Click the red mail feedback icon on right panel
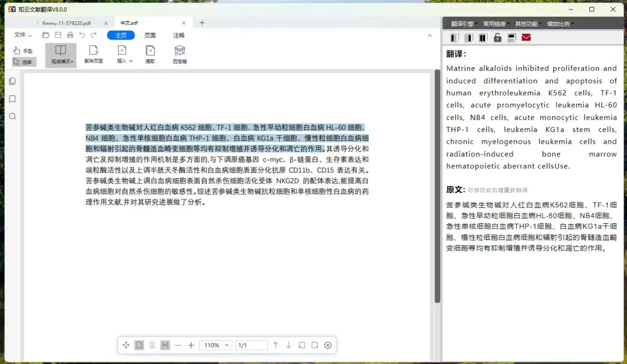Image resolution: width=627 pixels, height=364 pixels. (x=526, y=37)
